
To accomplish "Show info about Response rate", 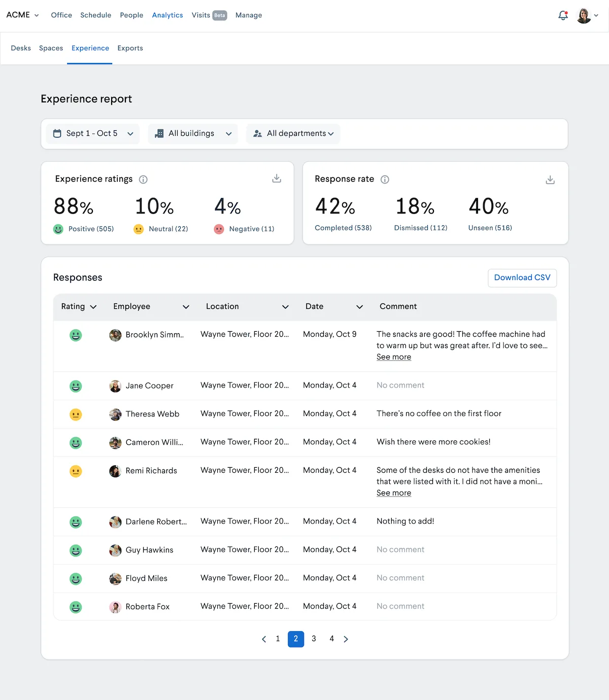I will [x=385, y=179].
